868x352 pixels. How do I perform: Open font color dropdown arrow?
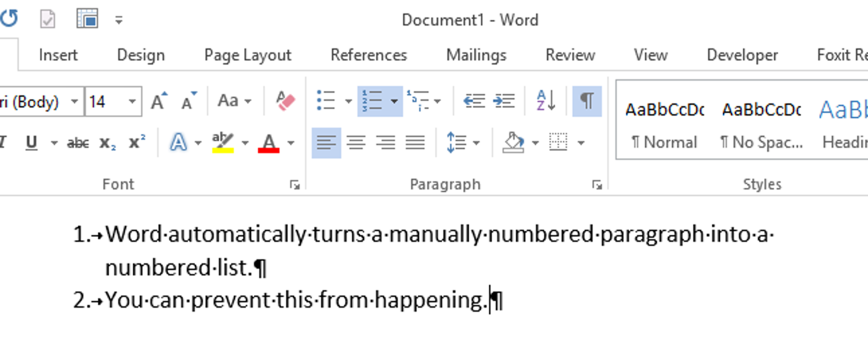click(x=290, y=142)
